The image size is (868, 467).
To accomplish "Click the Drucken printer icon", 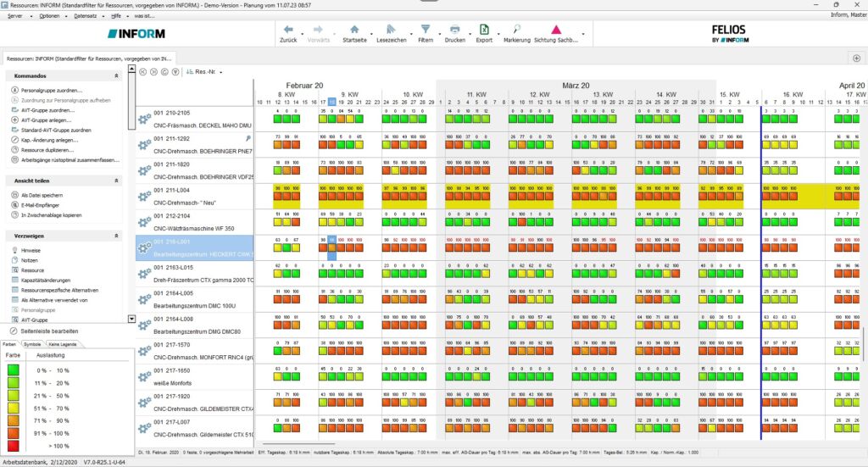I will [454, 29].
